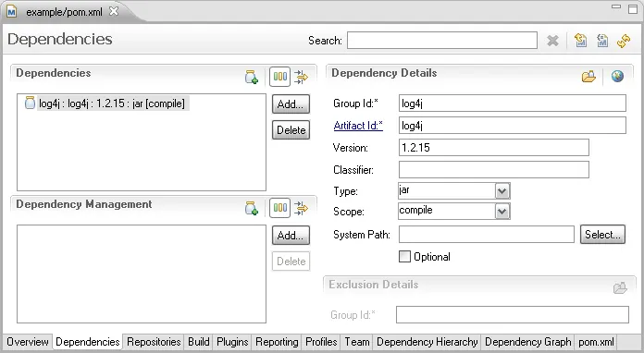Screen dimensions: 644x353
Task: Switch to the Repositories tab
Action: pos(154,342)
